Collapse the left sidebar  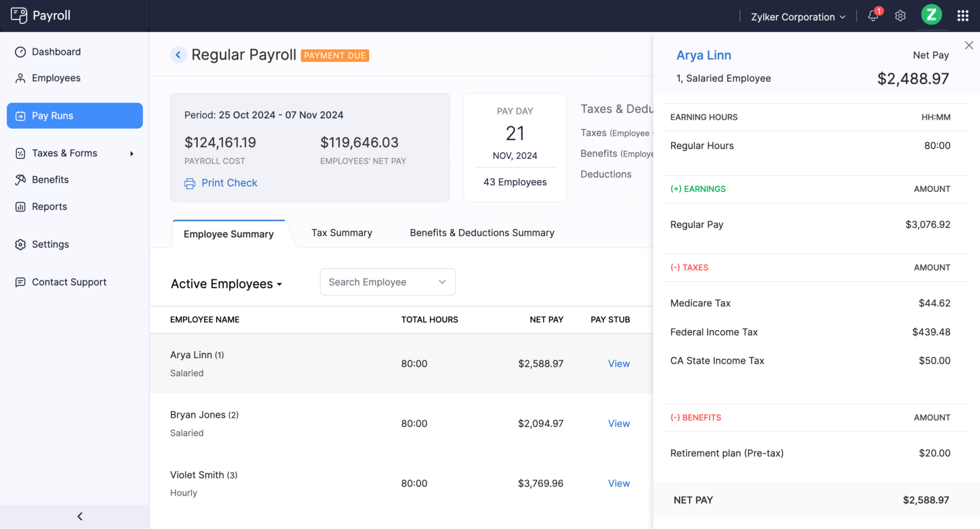(80, 516)
